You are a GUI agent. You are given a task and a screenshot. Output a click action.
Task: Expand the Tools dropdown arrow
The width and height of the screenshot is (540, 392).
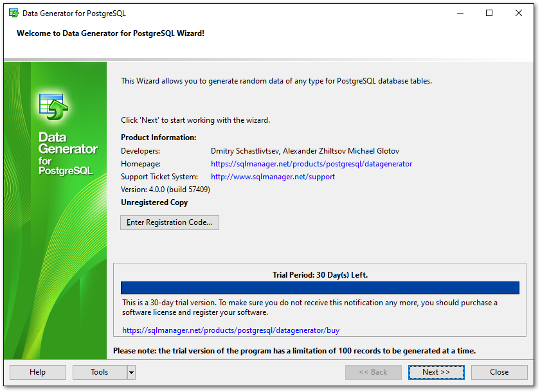click(131, 372)
